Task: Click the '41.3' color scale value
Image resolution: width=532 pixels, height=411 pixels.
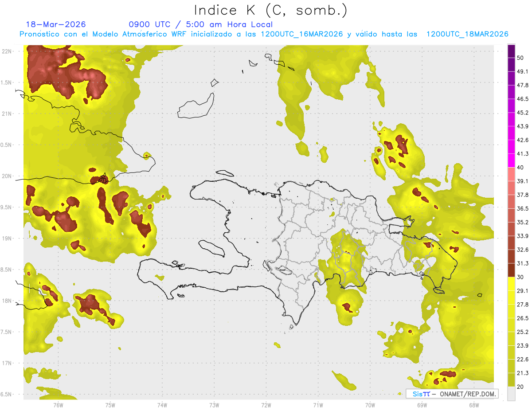Action: point(523,154)
